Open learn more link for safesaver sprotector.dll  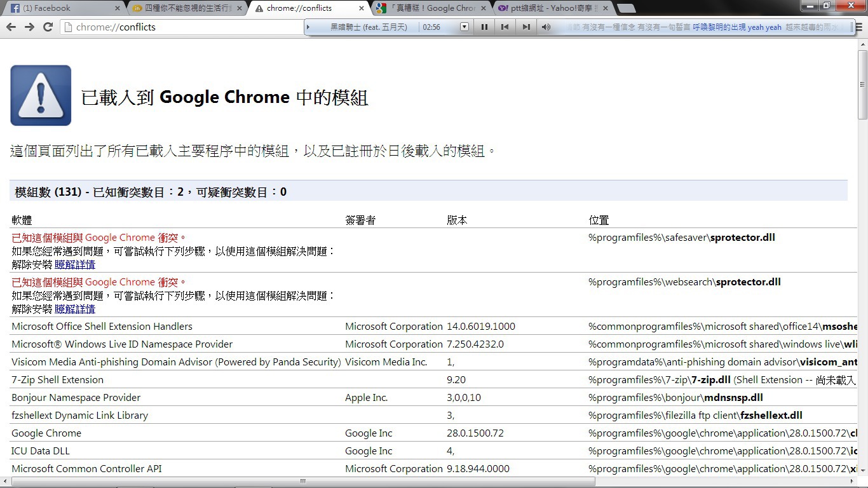coord(75,265)
